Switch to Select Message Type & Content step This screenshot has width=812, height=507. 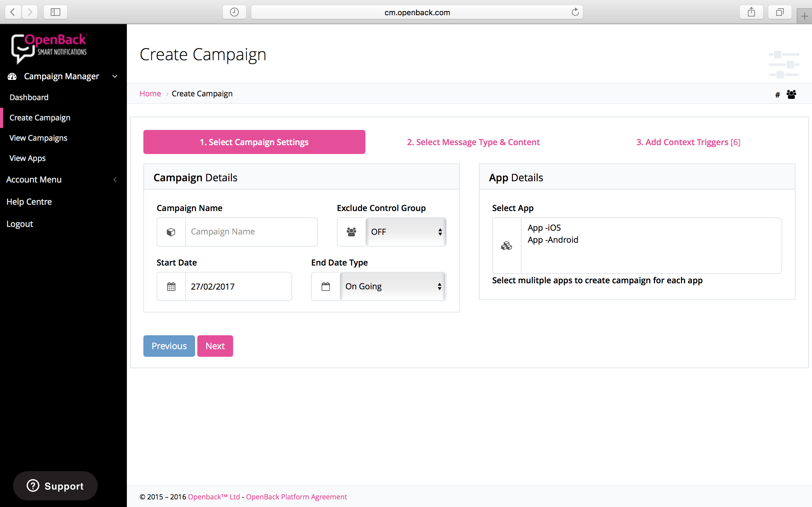coord(473,142)
